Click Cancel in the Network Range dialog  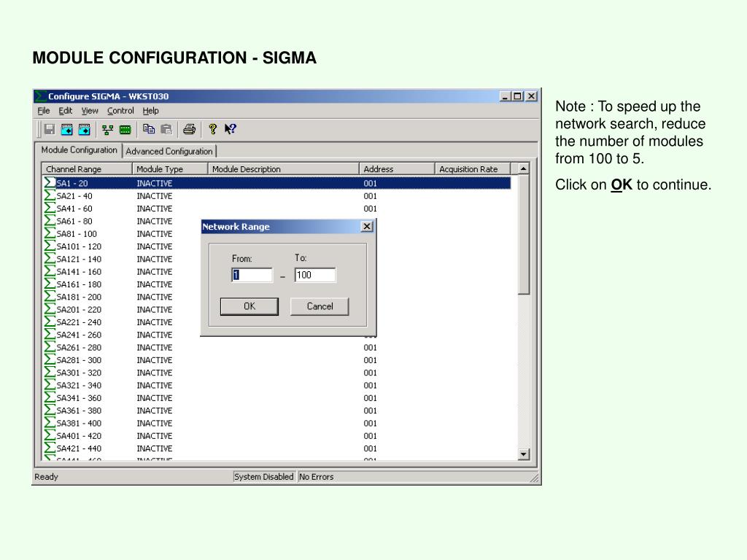(x=320, y=306)
